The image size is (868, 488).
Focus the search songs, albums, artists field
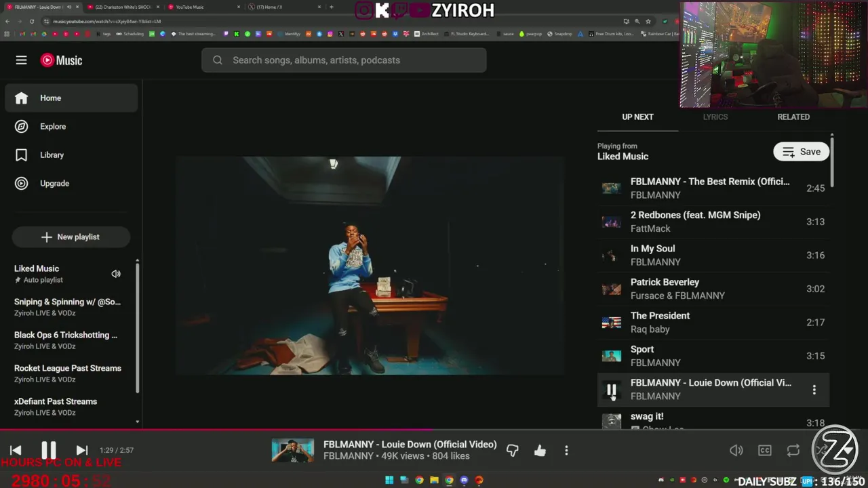344,60
